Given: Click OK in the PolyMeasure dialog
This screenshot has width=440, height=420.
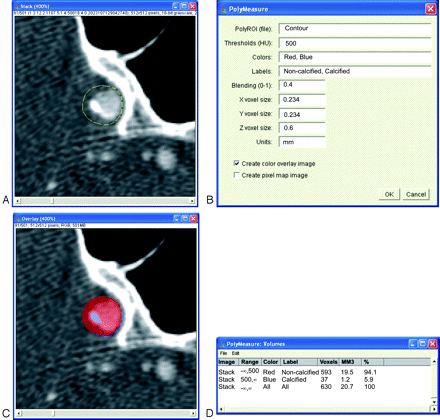Looking at the screenshot, I should click(x=389, y=194).
